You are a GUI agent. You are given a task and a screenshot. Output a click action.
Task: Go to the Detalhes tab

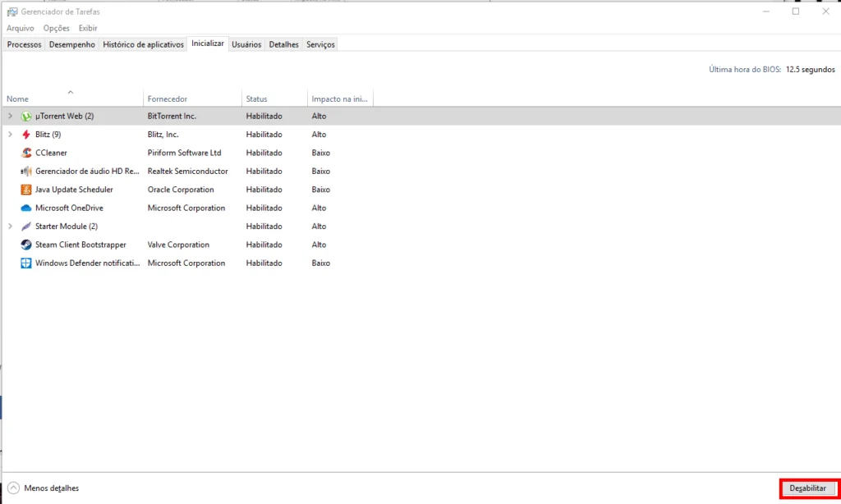[283, 44]
